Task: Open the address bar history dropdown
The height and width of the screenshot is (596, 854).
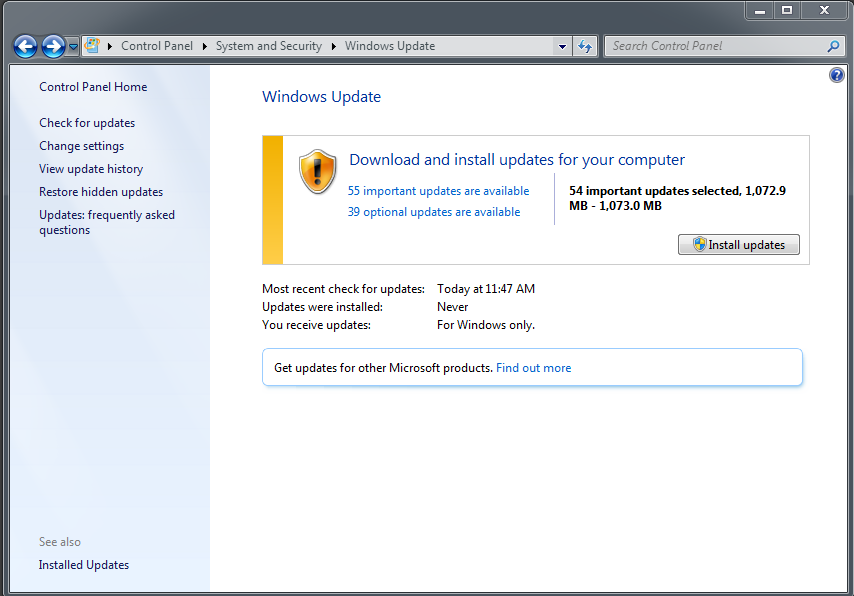Action: pyautogui.click(x=562, y=46)
